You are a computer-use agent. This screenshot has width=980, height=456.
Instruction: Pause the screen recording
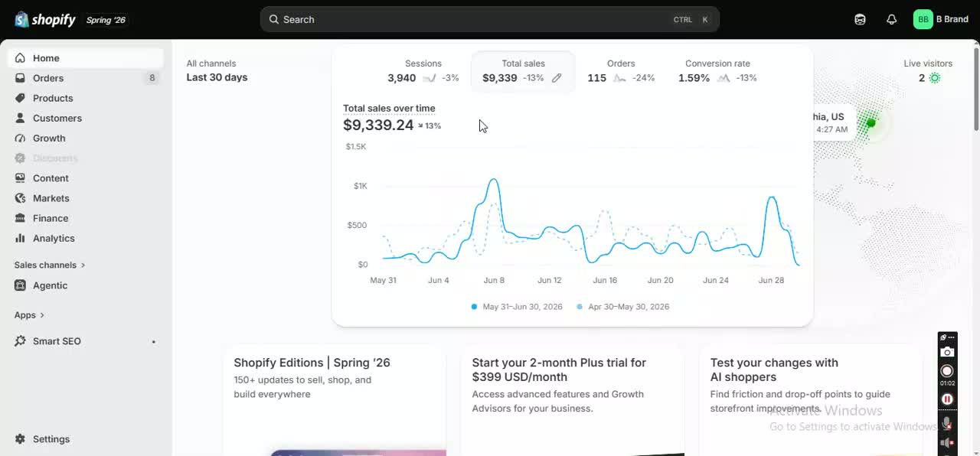(947, 399)
